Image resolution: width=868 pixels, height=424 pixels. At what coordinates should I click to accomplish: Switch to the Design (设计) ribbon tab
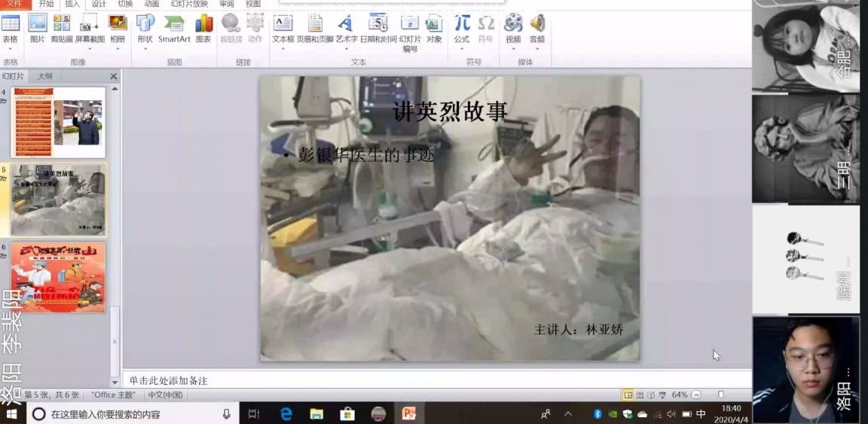coord(99,4)
